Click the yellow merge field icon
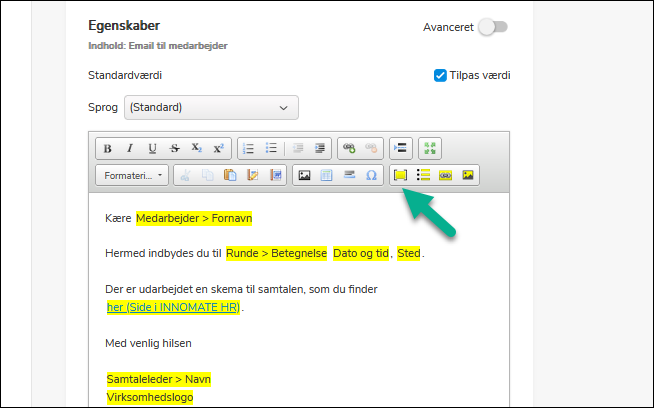654x408 pixels. (x=401, y=175)
